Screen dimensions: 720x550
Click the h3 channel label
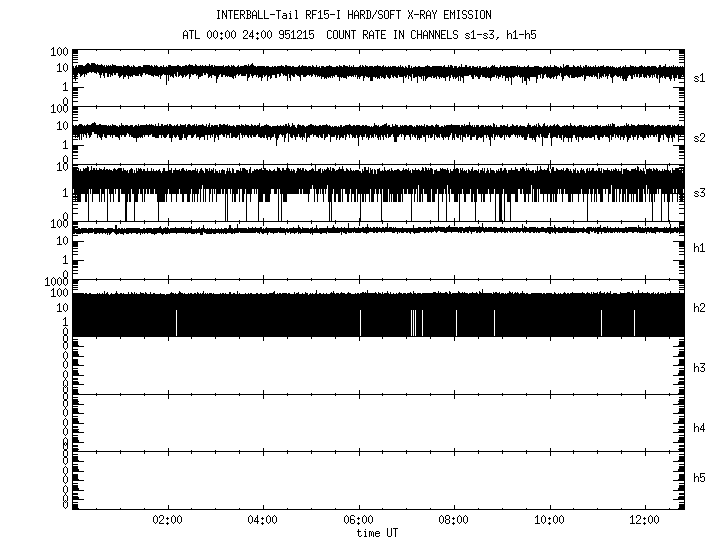click(x=700, y=367)
